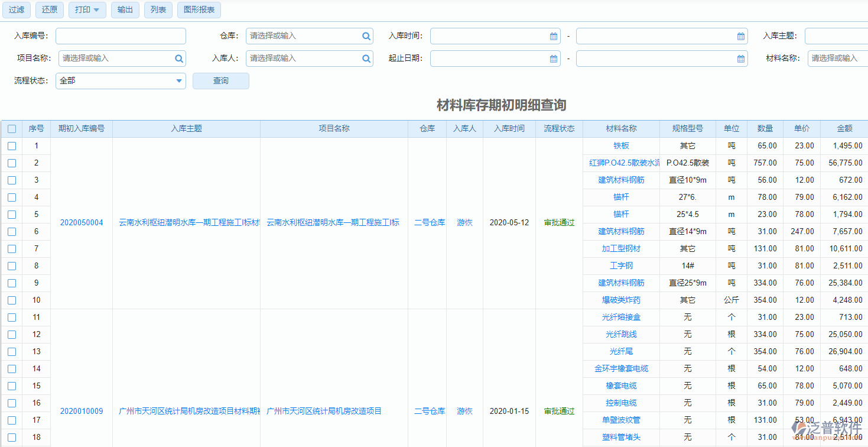Open the 仓库 select-or-input combo box

[301, 35]
